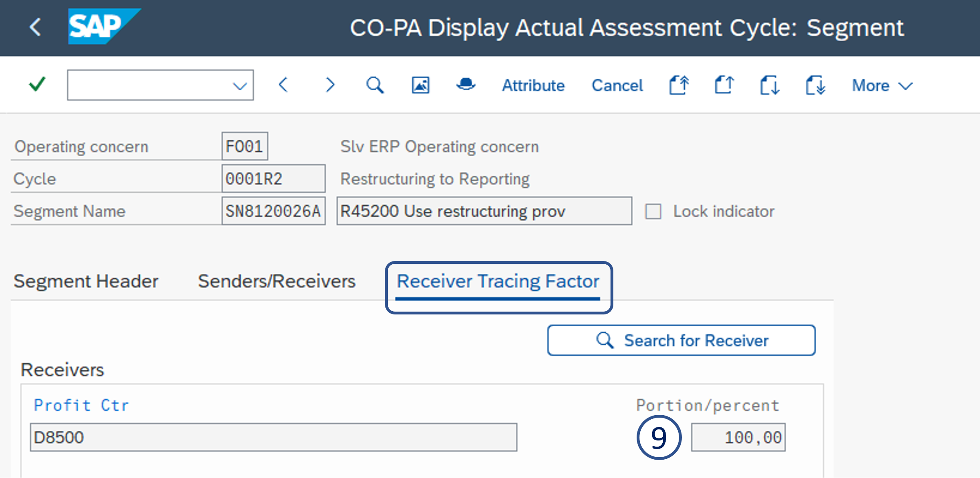Click the Profit Ctr D8500 field
Viewport: 980px width, 478px height.
coord(273,437)
